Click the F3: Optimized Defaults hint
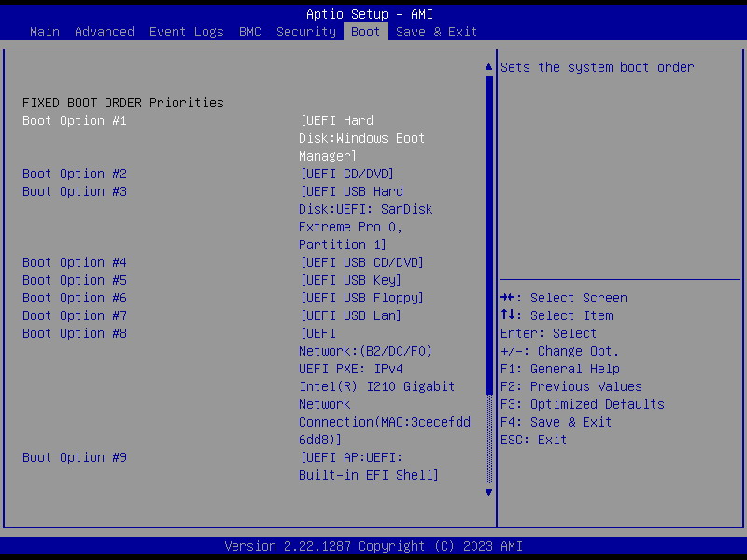The width and height of the screenshot is (747, 560). pyautogui.click(x=582, y=404)
